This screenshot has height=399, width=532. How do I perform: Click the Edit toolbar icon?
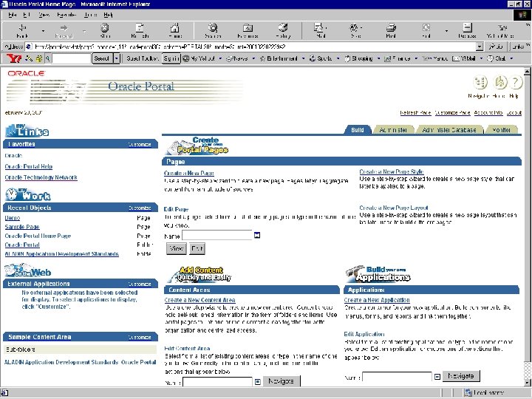click(426, 30)
